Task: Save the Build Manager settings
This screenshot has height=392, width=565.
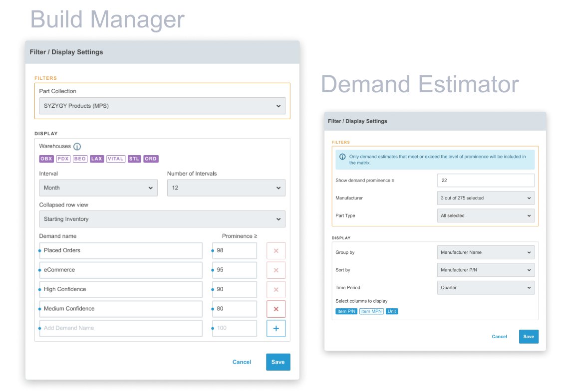Action: click(x=278, y=362)
